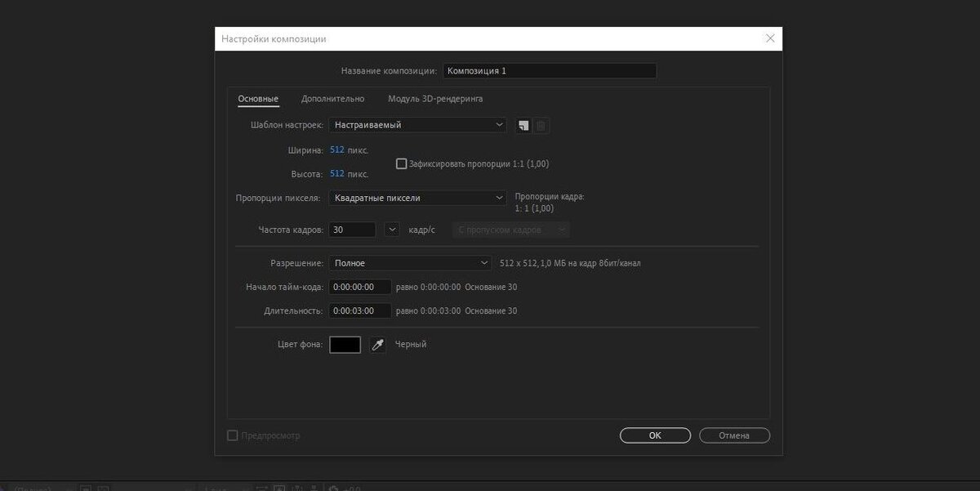Confirm with the OK button
Image resolution: width=980 pixels, height=491 pixels.
tap(655, 435)
